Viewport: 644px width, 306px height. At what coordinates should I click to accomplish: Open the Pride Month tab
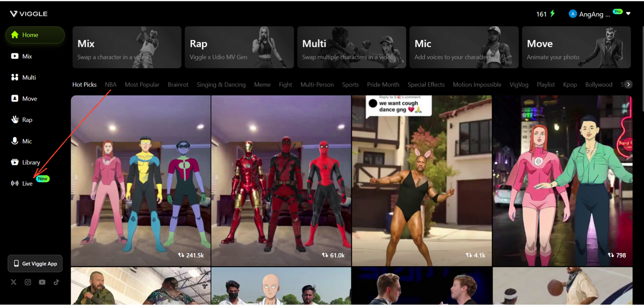[x=383, y=85]
